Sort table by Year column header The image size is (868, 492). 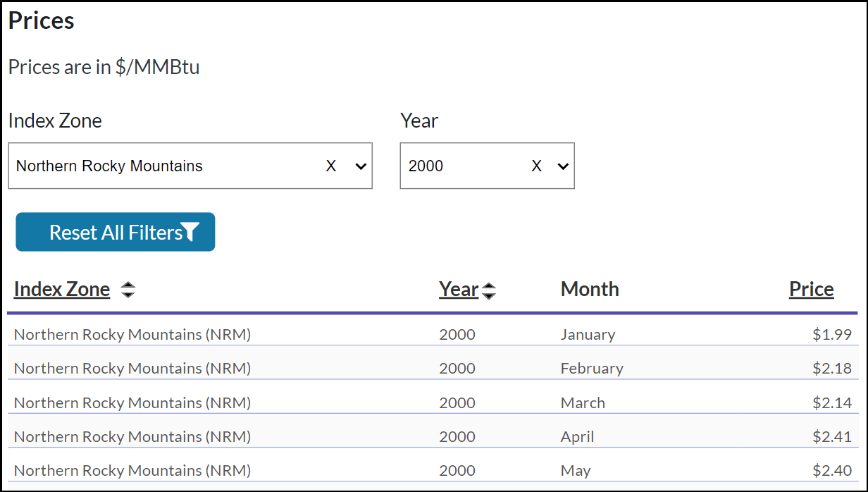coord(459,290)
